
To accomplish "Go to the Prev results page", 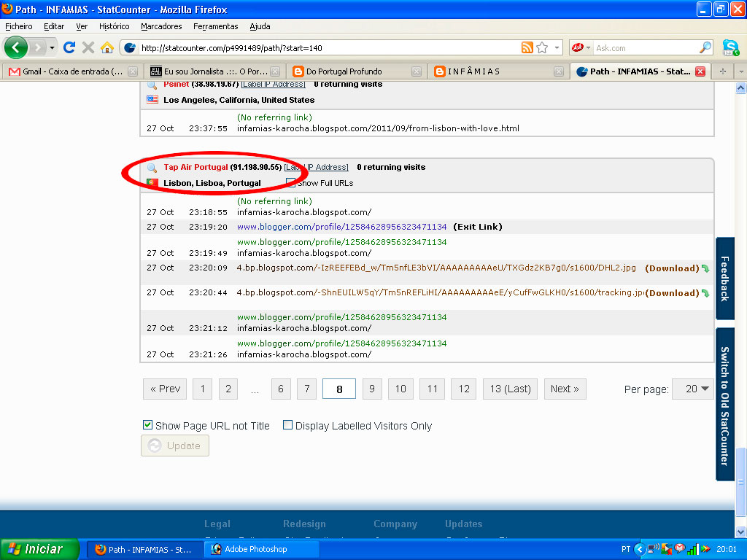I will pyautogui.click(x=165, y=389).
